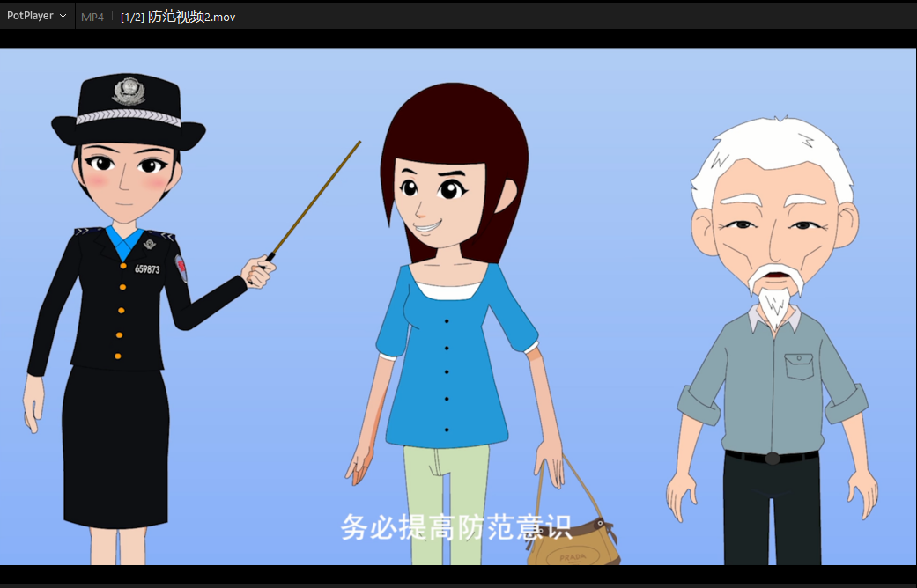Click the old man's shirt pocket
Screen dimensions: 917x588
click(x=800, y=366)
